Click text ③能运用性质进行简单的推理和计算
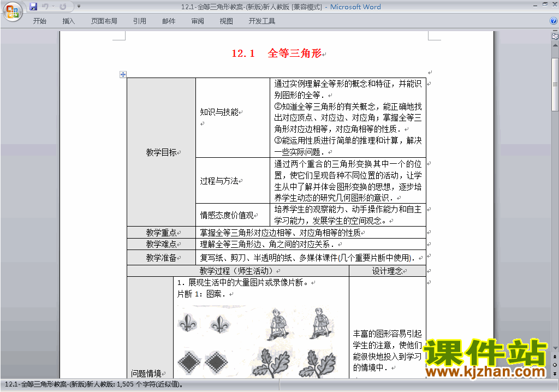559x392 pixels. click(x=336, y=140)
